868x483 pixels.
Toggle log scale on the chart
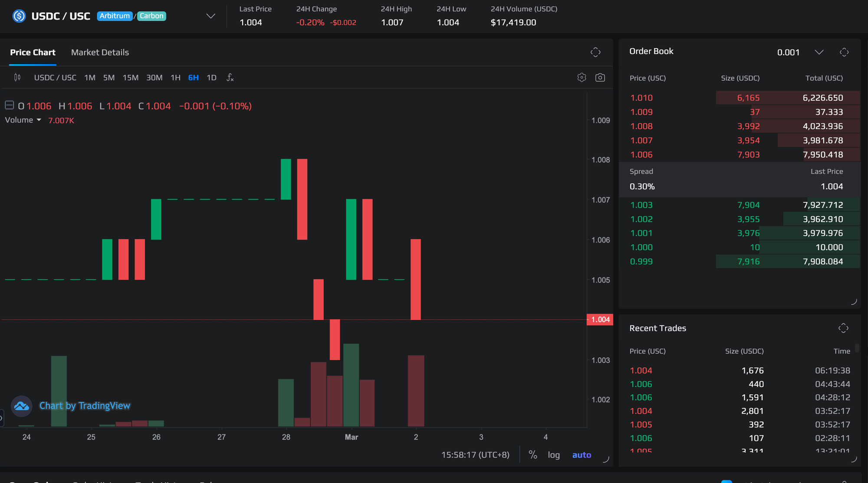pos(554,455)
